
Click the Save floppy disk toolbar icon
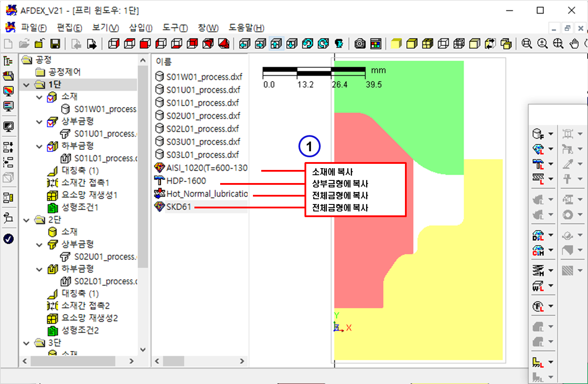pos(55,44)
